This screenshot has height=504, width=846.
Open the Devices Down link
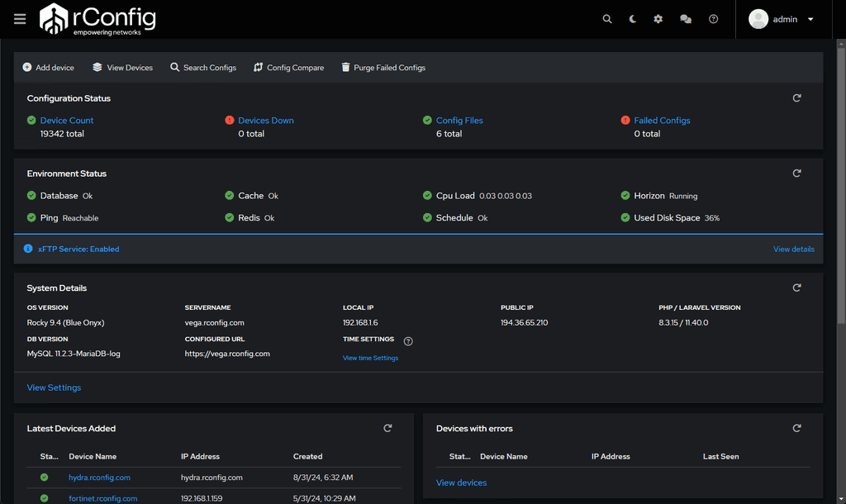tap(265, 120)
